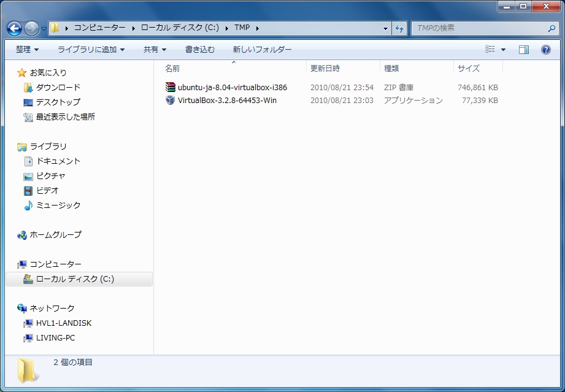Open デスクトップ in favorites
Image resolution: width=565 pixels, height=392 pixels.
[58, 102]
